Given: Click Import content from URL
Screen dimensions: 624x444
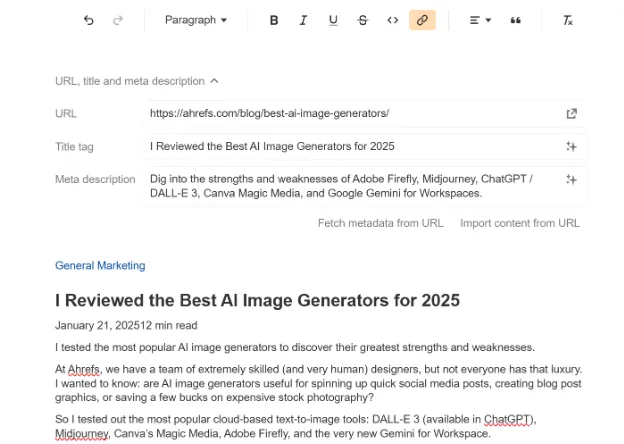Looking at the screenshot, I should click(520, 223).
